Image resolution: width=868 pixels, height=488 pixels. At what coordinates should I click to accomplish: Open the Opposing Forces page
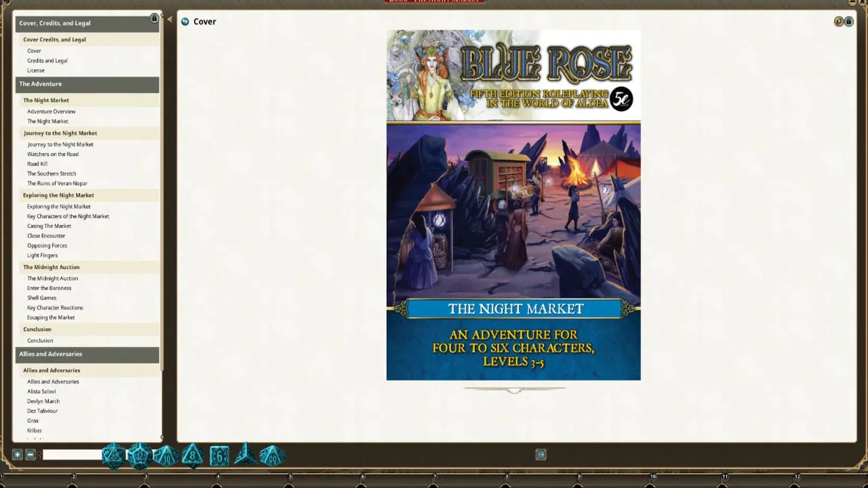[x=47, y=246]
